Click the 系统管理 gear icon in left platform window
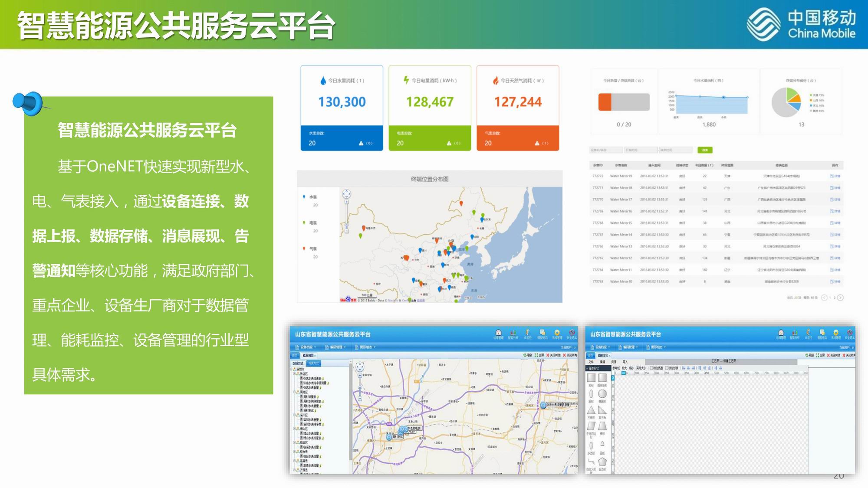Viewport: 868px width, 488px height. pyautogui.click(x=557, y=333)
